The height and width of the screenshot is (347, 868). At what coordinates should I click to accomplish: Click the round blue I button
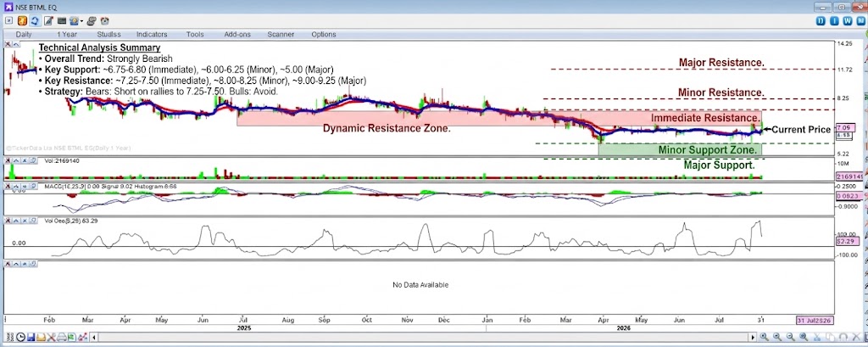(835, 20)
